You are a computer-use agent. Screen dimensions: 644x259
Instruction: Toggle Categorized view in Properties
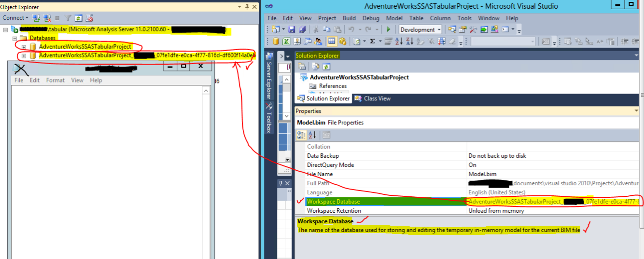click(x=301, y=135)
